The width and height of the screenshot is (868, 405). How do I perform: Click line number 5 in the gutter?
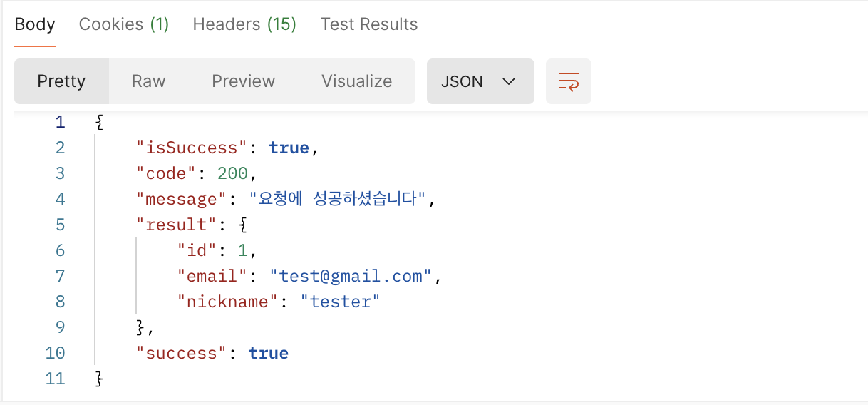coord(60,225)
